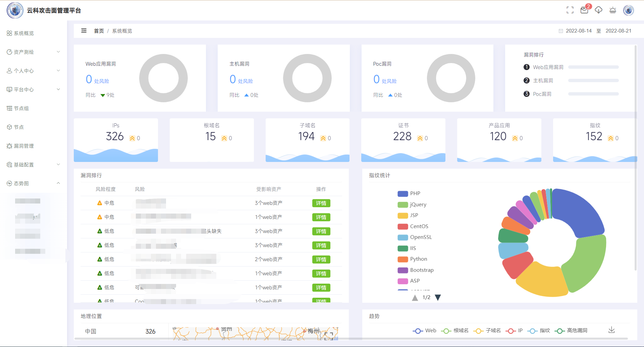644x347 pixels.
Task: Click 首页 in the breadcrumb
Action: pyautogui.click(x=99, y=31)
